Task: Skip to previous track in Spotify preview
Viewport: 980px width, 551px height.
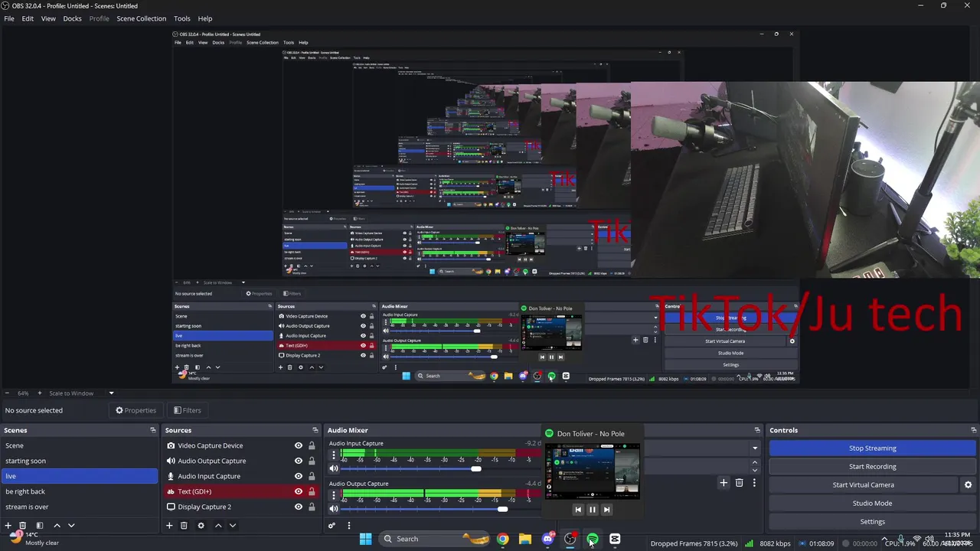Action: 578,510
